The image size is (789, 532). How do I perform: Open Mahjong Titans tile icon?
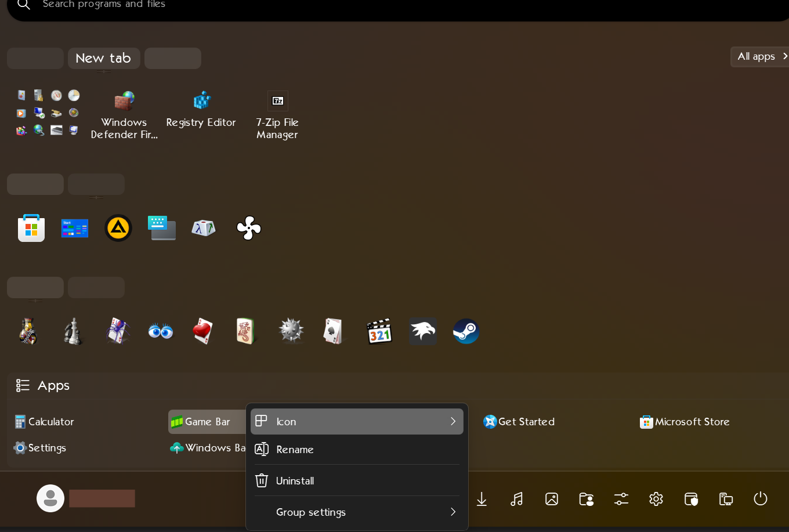[245, 331]
